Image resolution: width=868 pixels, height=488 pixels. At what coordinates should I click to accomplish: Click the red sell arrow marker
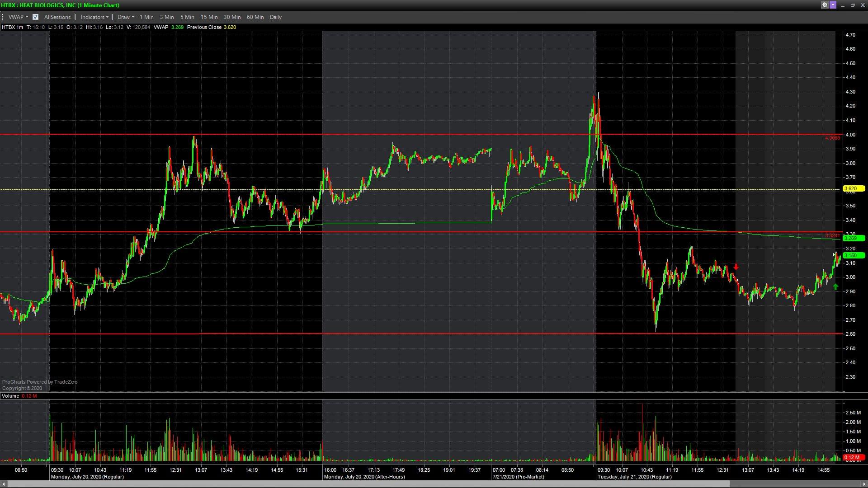736,267
